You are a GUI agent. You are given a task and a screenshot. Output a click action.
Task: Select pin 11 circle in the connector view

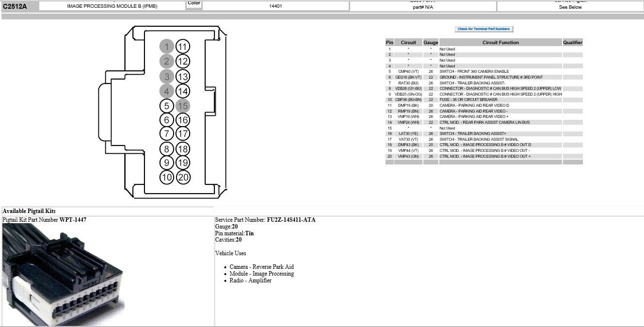click(183, 46)
